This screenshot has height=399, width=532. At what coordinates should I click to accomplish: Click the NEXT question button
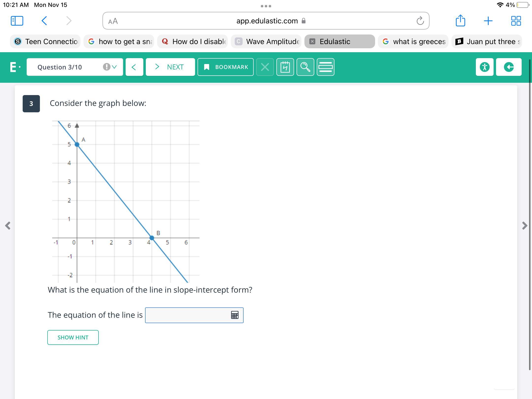pyautogui.click(x=170, y=67)
